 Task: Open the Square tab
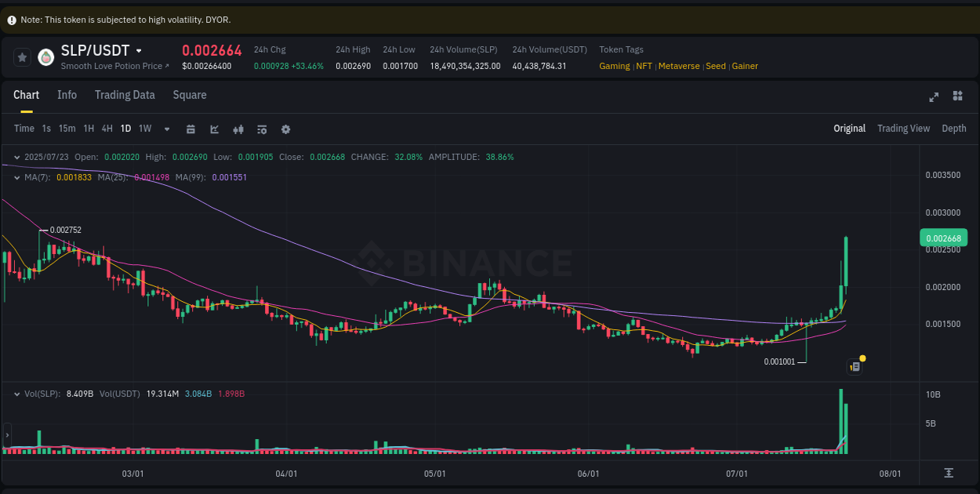click(x=190, y=95)
